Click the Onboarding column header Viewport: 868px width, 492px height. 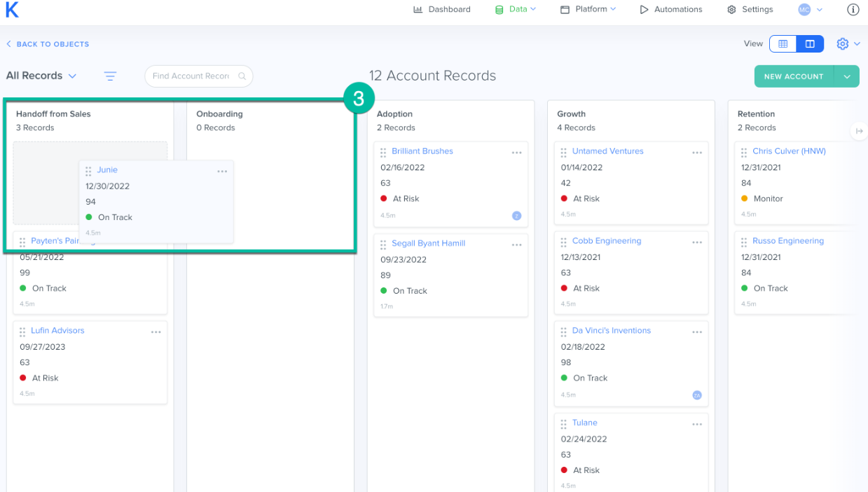(x=219, y=114)
